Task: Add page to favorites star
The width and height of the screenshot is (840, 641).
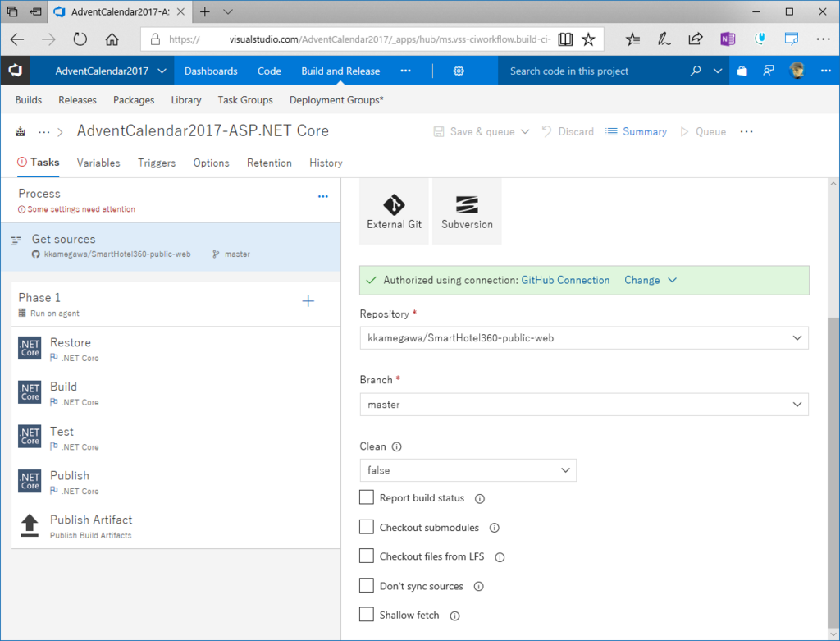Action: tap(588, 39)
